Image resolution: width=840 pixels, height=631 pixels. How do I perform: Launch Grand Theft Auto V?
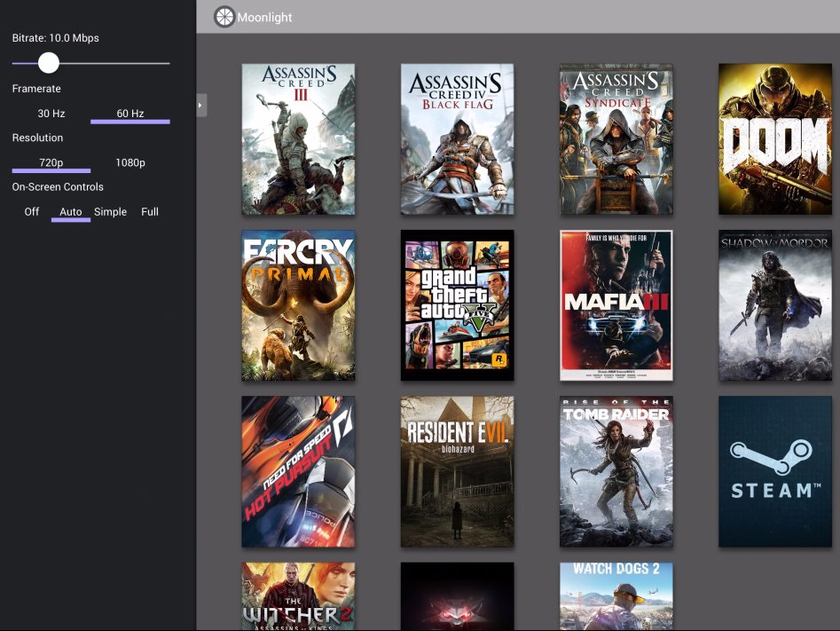[x=458, y=305]
